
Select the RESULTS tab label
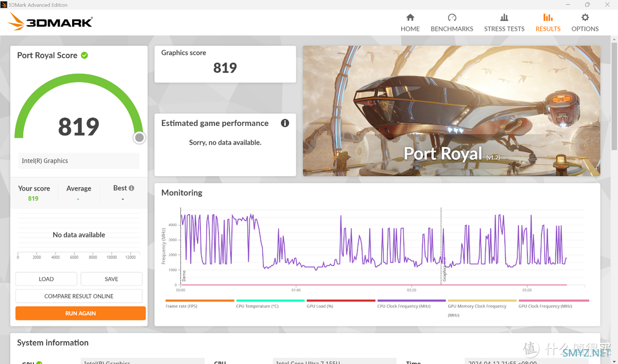pyautogui.click(x=548, y=29)
